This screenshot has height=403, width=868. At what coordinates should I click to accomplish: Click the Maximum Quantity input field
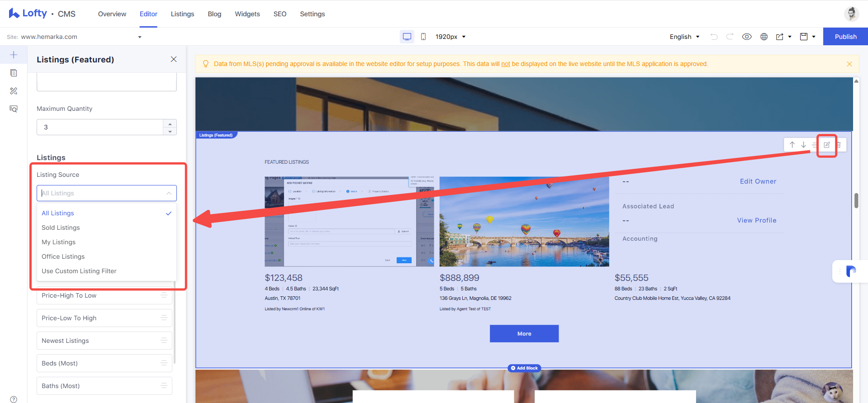[100, 127]
